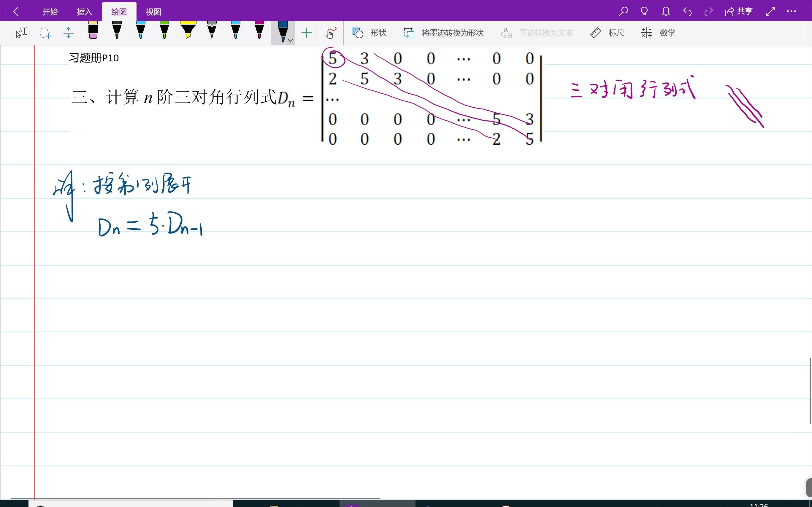The height and width of the screenshot is (507, 812).
Task: Open the search magnifier
Action: pos(623,12)
